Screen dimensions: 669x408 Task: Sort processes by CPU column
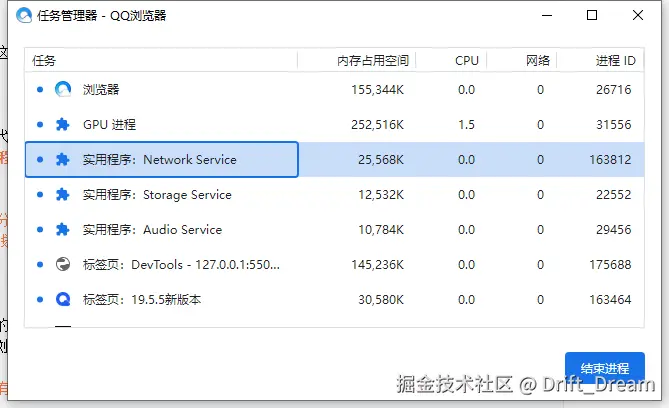pos(466,61)
